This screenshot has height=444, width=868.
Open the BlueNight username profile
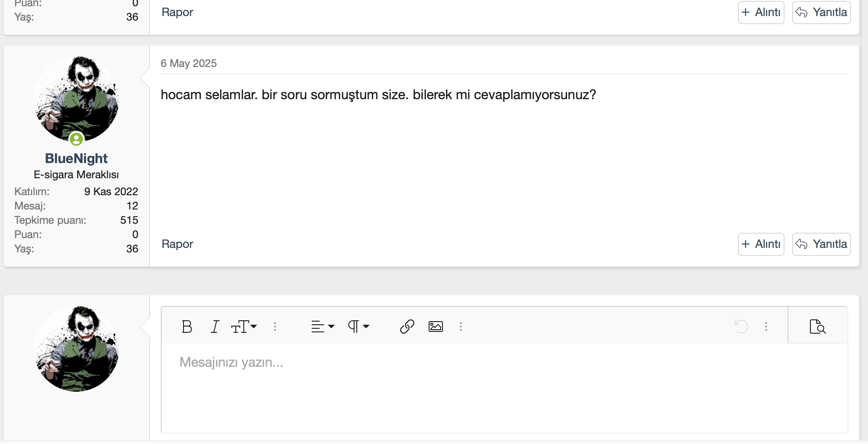pos(76,159)
